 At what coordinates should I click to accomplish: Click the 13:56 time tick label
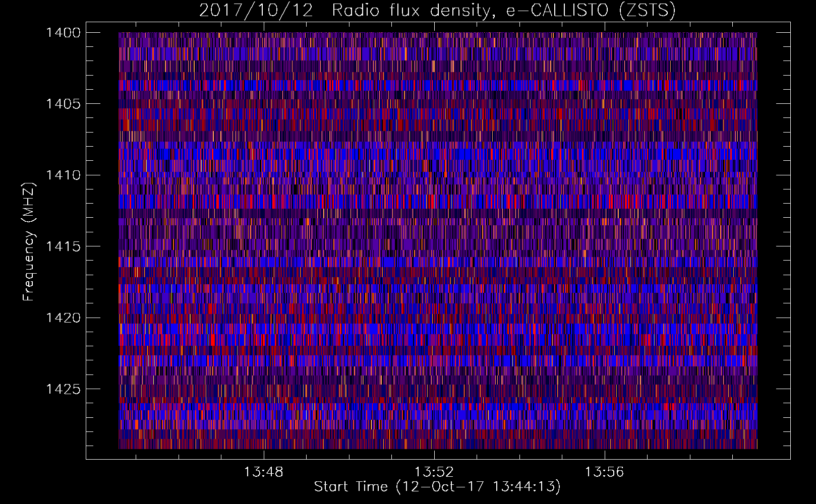(x=604, y=472)
